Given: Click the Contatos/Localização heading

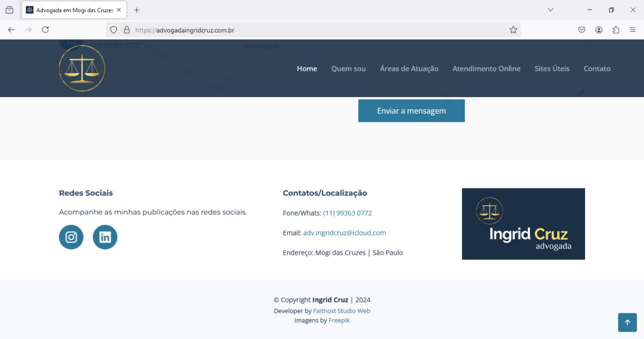Looking at the screenshot, I should 325,193.
